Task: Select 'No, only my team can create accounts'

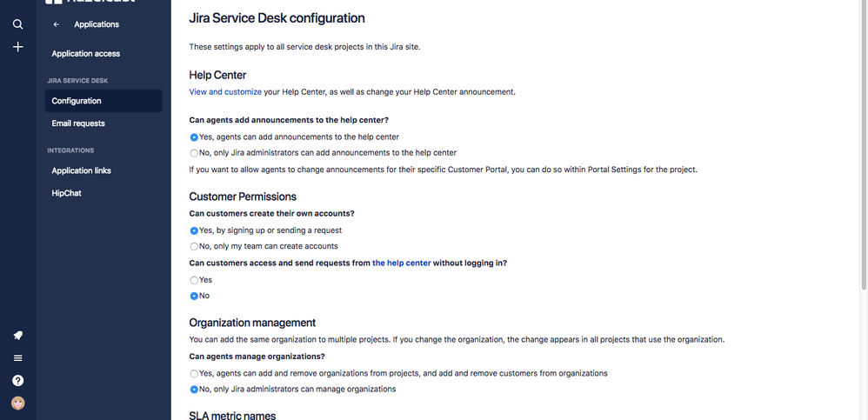Action: pyautogui.click(x=194, y=246)
